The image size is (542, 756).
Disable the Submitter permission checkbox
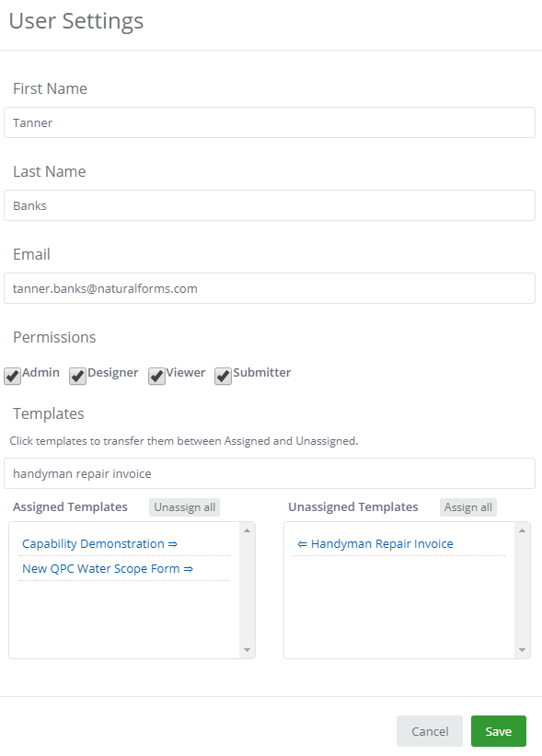(223, 376)
